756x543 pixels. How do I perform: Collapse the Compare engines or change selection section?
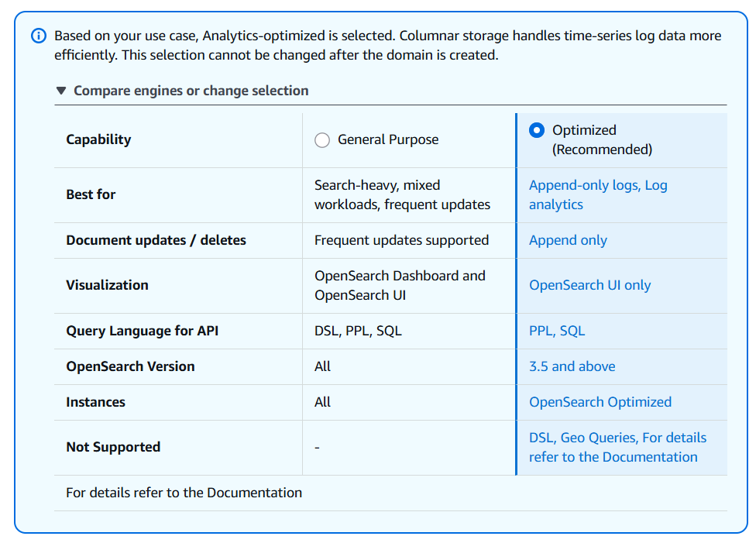182,91
